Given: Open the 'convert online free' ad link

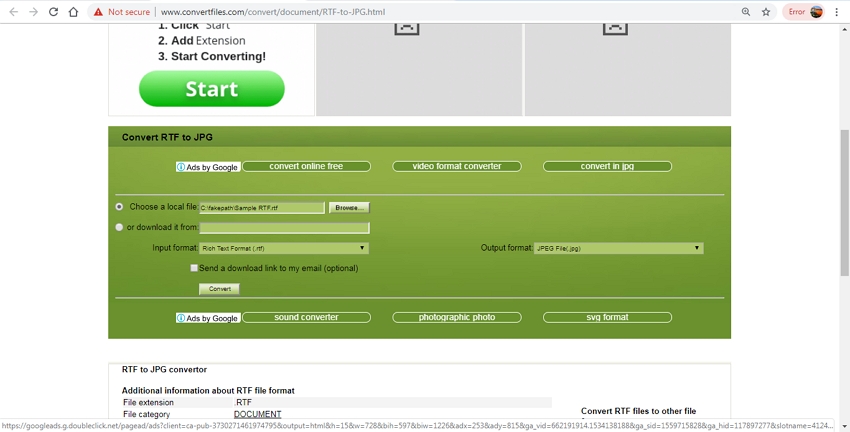Looking at the screenshot, I should (306, 166).
